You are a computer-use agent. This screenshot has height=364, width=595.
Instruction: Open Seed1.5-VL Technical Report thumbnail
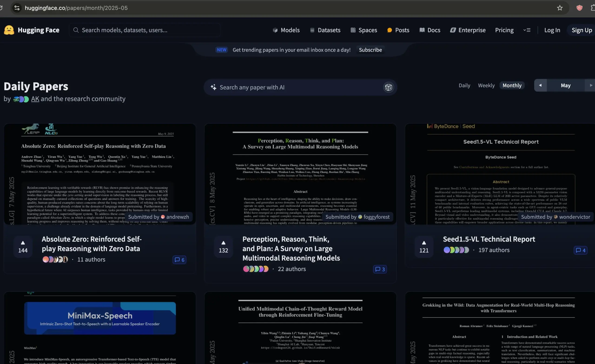pyautogui.click(x=500, y=174)
